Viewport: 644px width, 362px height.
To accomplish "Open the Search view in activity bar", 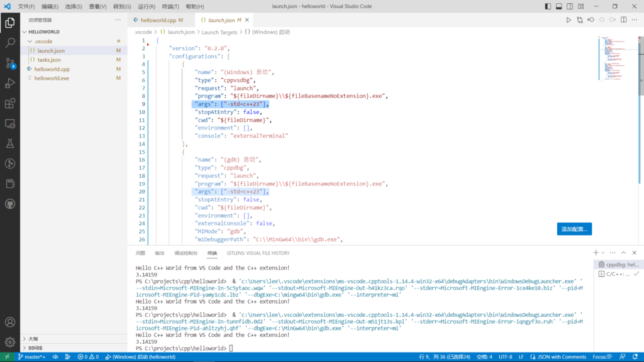I will (x=10, y=43).
